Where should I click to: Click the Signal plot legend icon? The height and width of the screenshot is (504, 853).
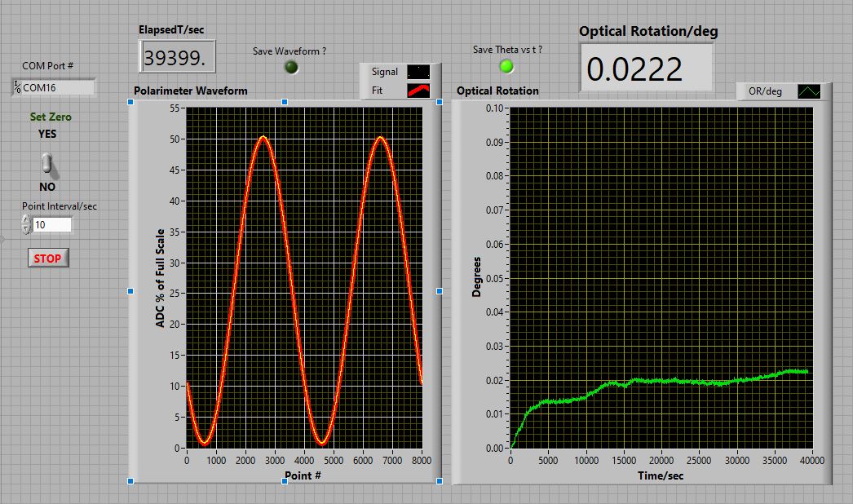click(x=418, y=72)
